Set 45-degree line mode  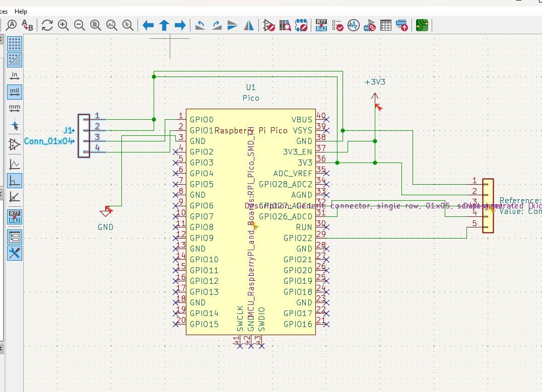(15, 197)
